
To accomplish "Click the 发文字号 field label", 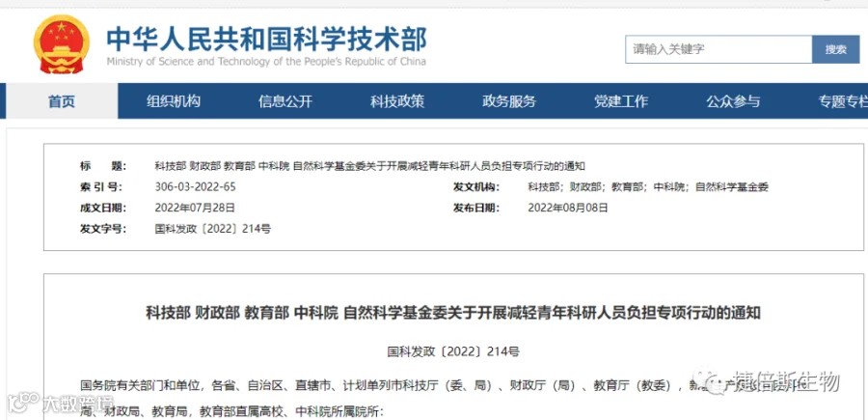I will (103, 228).
